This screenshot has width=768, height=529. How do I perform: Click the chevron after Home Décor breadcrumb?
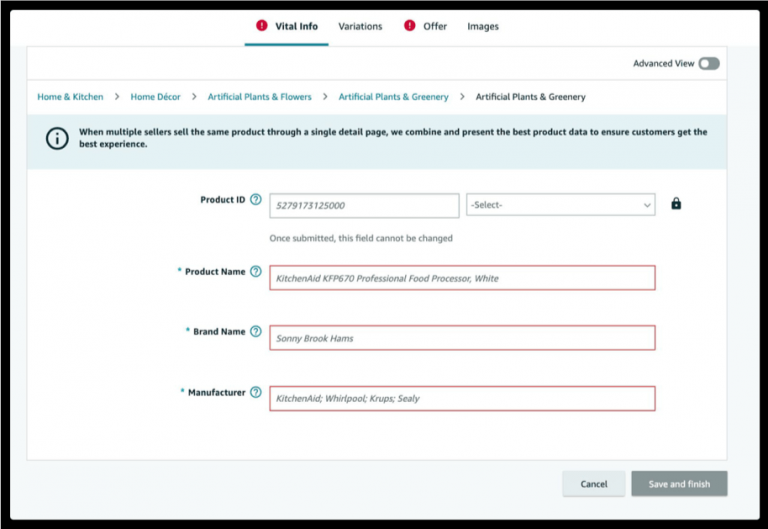click(194, 97)
